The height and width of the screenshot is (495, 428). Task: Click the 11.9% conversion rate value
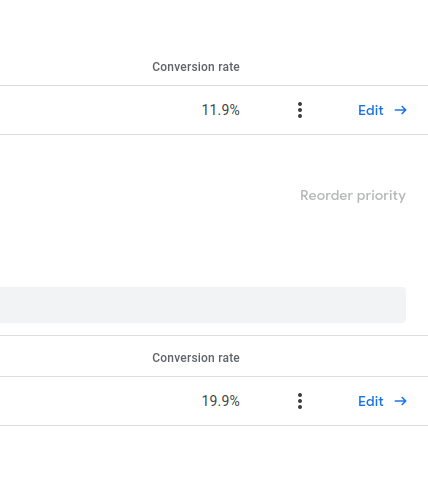pyautogui.click(x=221, y=110)
